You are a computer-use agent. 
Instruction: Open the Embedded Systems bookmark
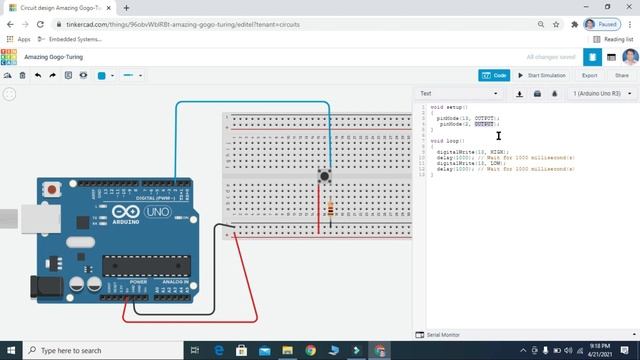tap(69, 39)
